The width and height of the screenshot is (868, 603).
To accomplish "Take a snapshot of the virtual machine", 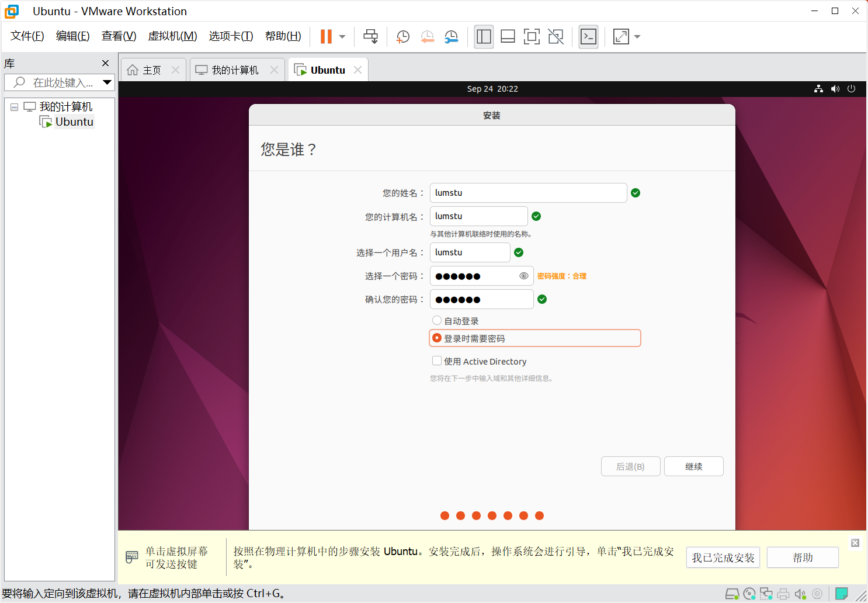I will point(402,37).
